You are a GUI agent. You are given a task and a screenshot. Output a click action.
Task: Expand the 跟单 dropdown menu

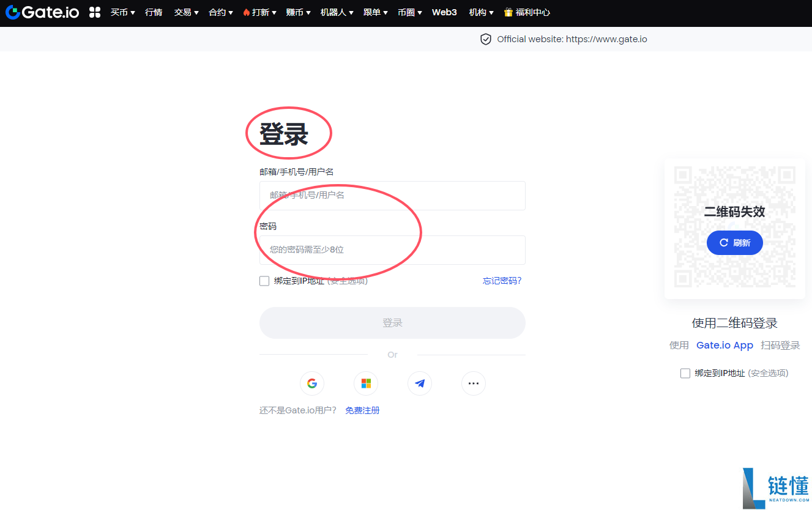pyautogui.click(x=376, y=12)
